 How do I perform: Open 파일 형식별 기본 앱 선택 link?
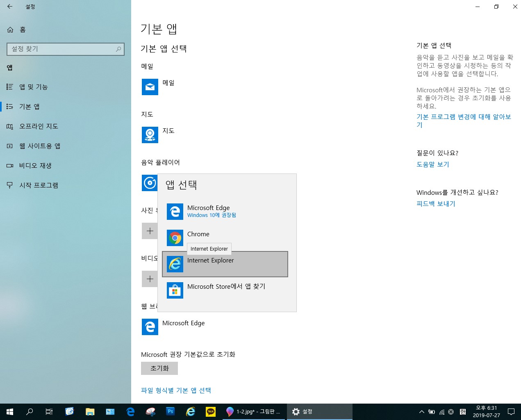pyautogui.click(x=176, y=390)
